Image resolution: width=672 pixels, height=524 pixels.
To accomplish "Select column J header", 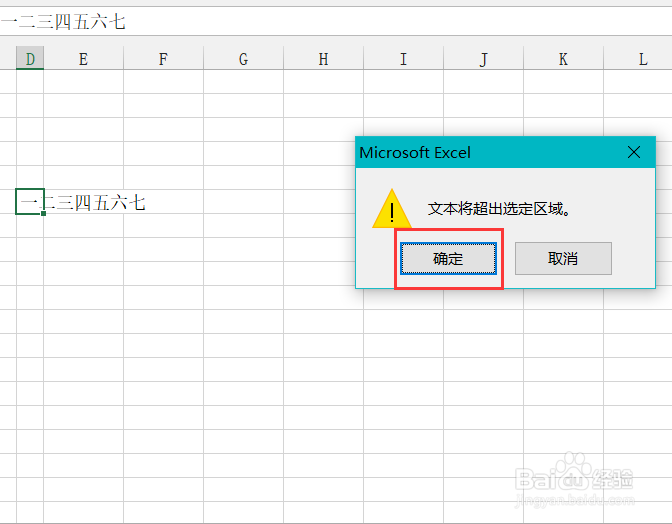I will [483, 58].
